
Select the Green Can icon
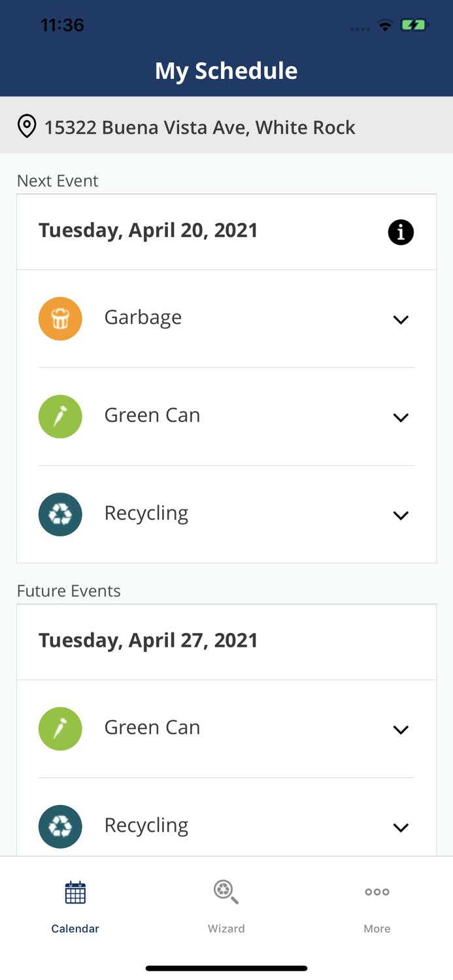(x=60, y=416)
